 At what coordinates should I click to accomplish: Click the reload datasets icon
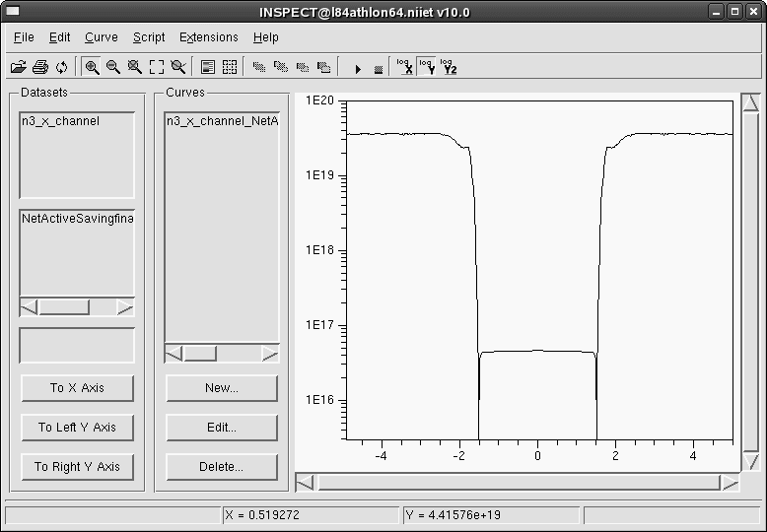(x=61, y=67)
